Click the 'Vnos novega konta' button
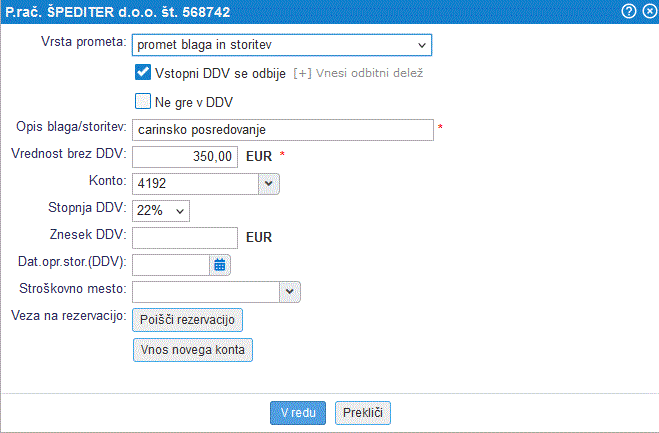 (x=192, y=350)
